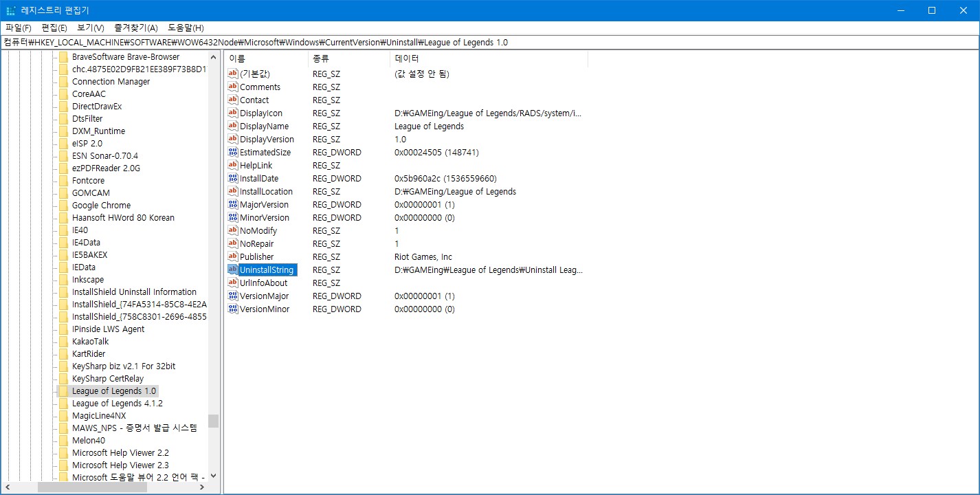The image size is (980, 495).
Task: Click the tree scroll-down arrow
Action: pyautogui.click(x=213, y=475)
